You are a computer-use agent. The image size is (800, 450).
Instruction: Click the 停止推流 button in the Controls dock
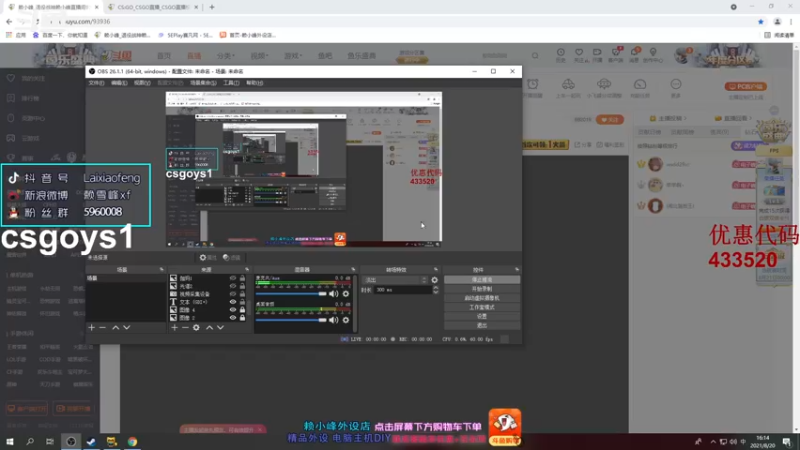coord(482,280)
